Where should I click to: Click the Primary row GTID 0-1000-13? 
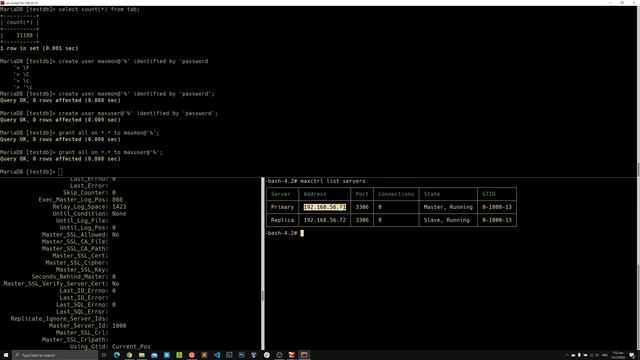tap(497, 207)
